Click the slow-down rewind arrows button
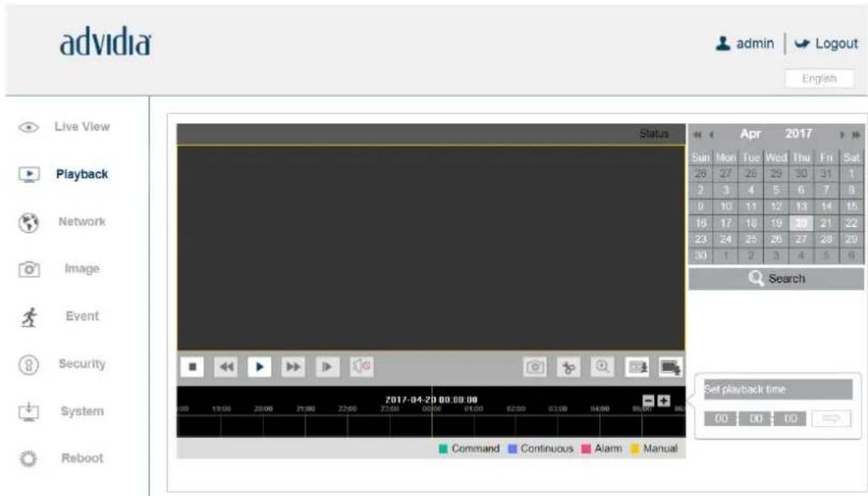868x496 pixels. click(227, 366)
